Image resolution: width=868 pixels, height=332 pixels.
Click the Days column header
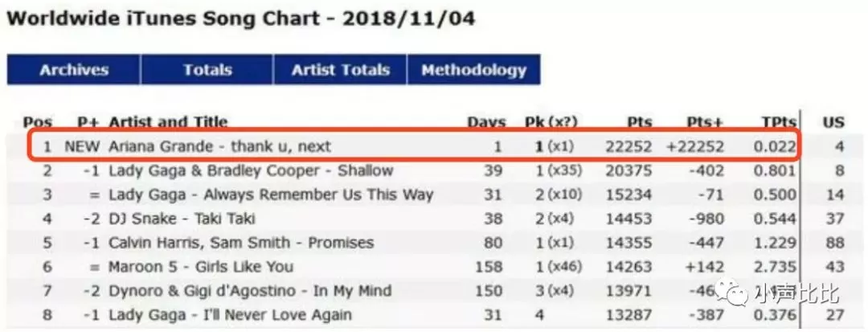pyautogui.click(x=486, y=122)
